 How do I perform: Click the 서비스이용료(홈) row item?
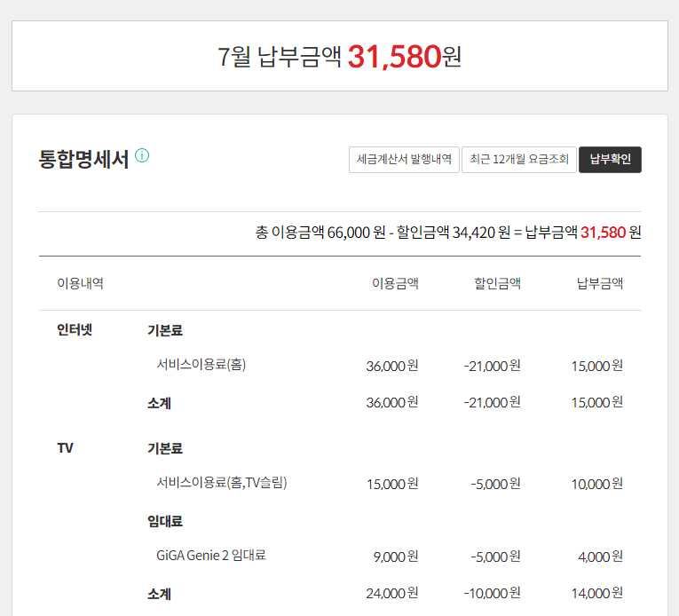[201, 364]
